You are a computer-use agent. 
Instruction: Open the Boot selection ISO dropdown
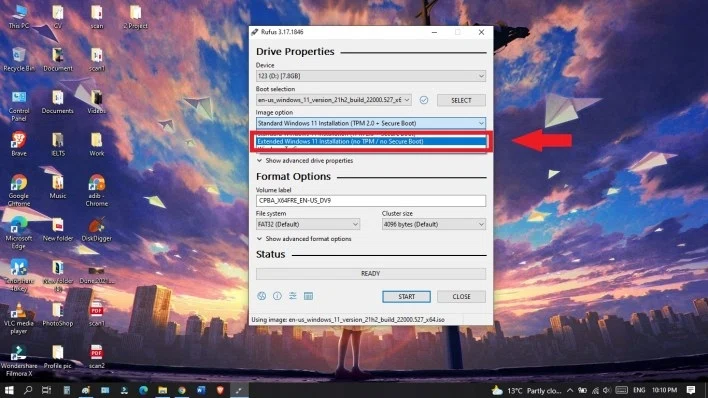pyautogui.click(x=334, y=100)
